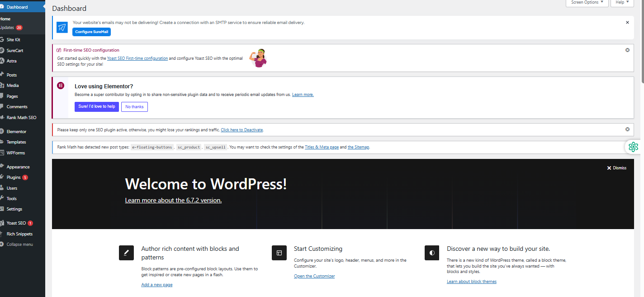The height and width of the screenshot is (297, 644).
Task: Click the layout icon beside Start Customizing
Action: [x=279, y=253]
